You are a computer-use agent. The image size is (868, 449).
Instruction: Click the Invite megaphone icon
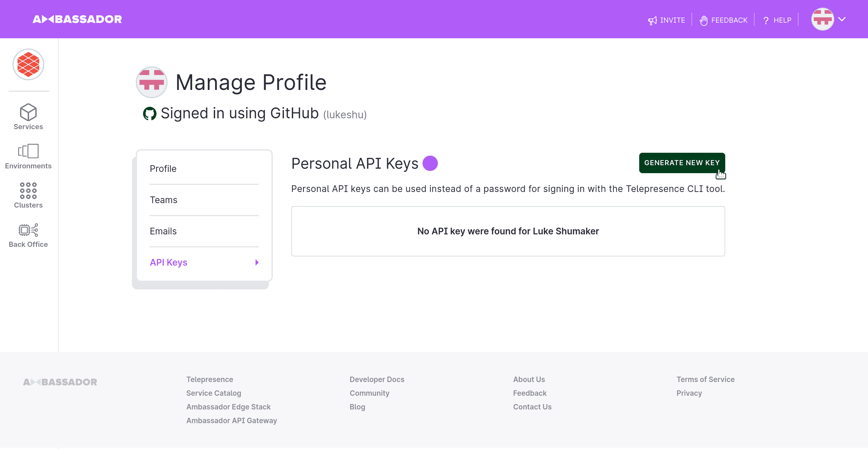652,20
